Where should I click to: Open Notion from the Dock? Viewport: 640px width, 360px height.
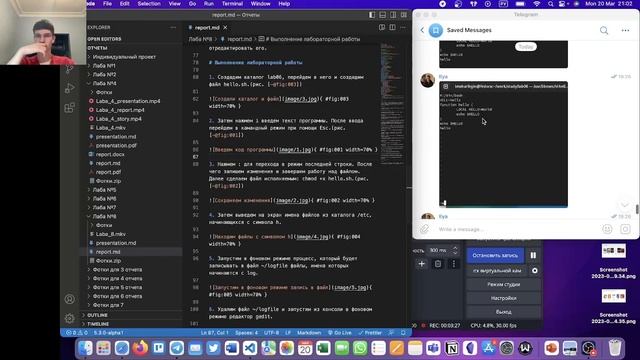[452, 348]
